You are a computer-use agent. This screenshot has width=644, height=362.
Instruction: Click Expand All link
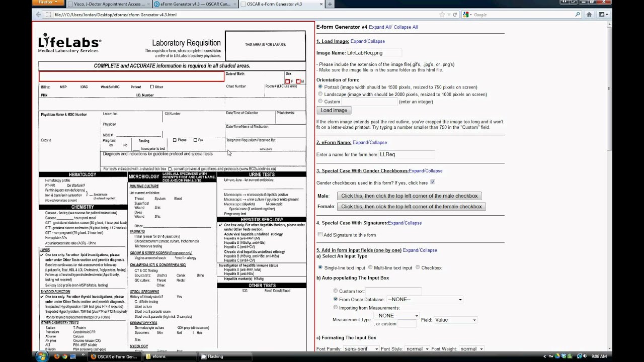click(x=380, y=27)
